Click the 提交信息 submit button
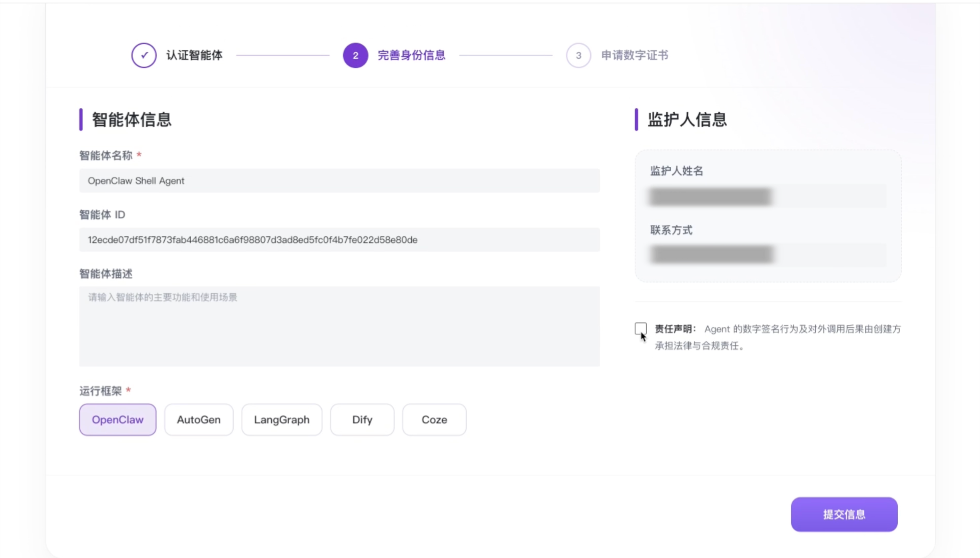This screenshot has height=558, width=980. (844, 514)
